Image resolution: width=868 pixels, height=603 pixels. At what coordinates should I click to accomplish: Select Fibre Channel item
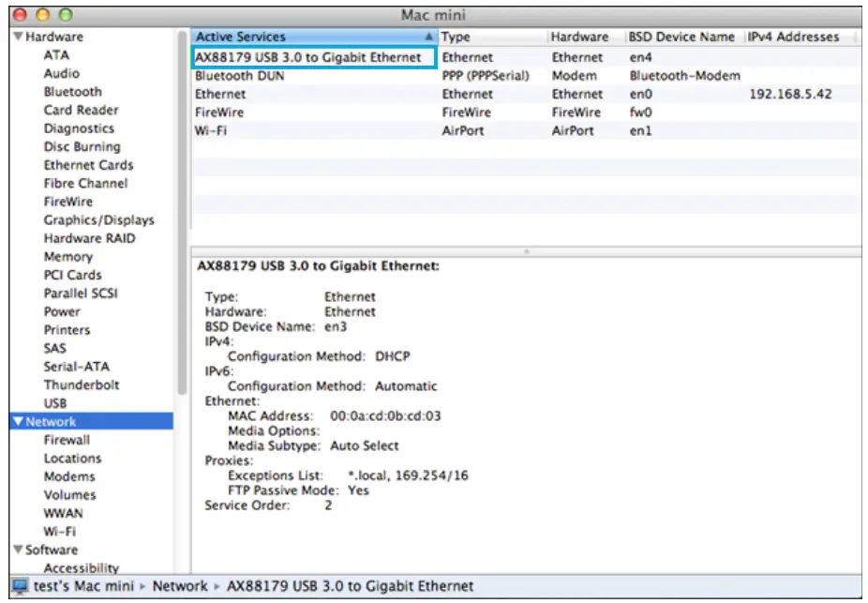click(85, 183)
